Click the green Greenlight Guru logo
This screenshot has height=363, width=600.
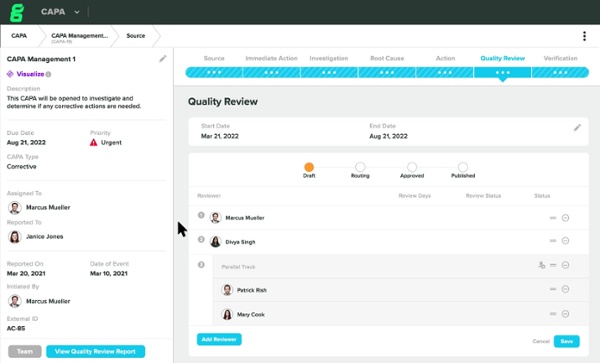[x=17, y=12]
